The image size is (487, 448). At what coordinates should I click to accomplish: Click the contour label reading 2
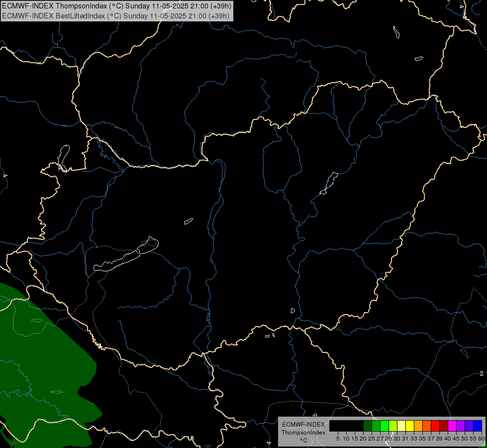[x=482, y=373]
